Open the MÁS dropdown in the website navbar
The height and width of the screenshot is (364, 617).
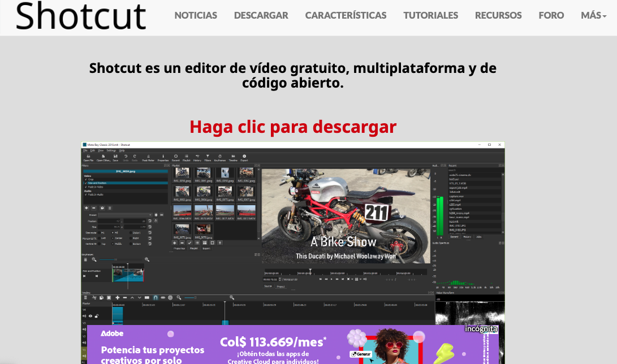pos(593,15)
